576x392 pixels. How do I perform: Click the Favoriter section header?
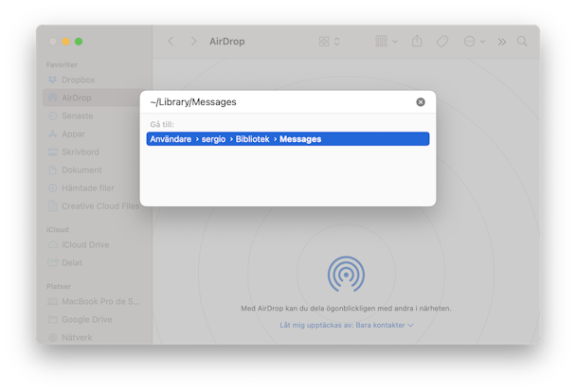click(62, 64)
